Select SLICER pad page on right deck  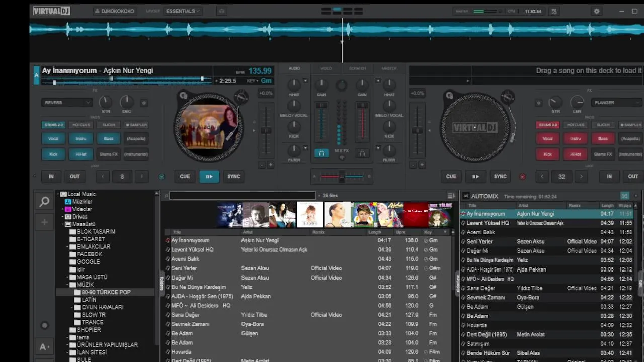pos(603,125)
